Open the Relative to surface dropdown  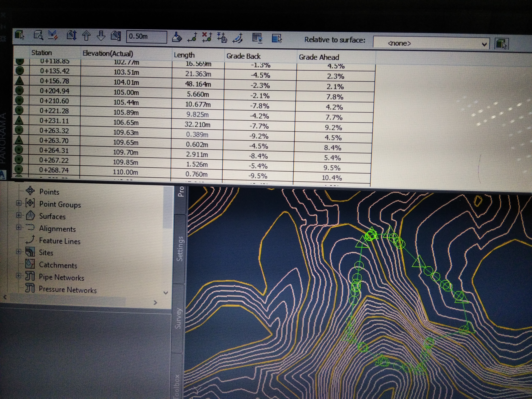pyautogui.click(x=484, y=44)
